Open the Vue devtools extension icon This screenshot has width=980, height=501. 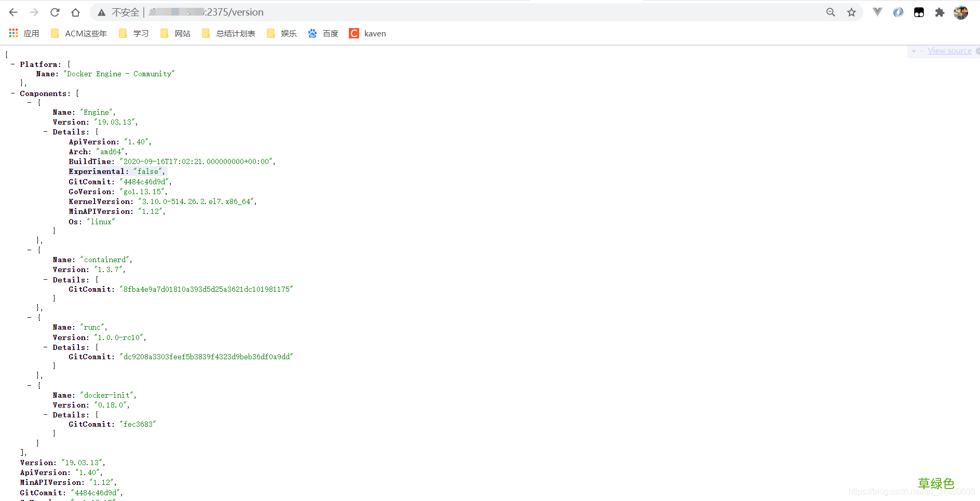coord(877,12)
